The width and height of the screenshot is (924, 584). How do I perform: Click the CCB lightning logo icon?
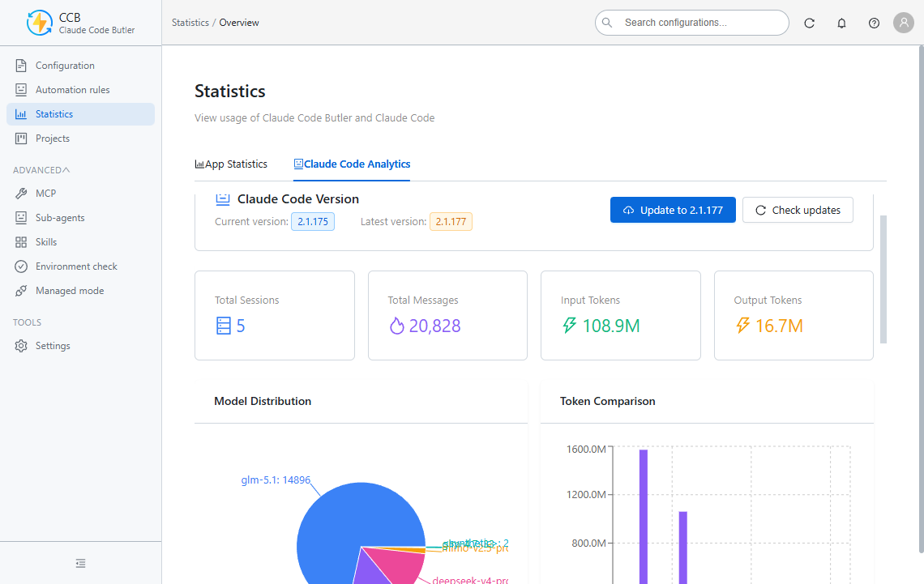click(40, 23)
